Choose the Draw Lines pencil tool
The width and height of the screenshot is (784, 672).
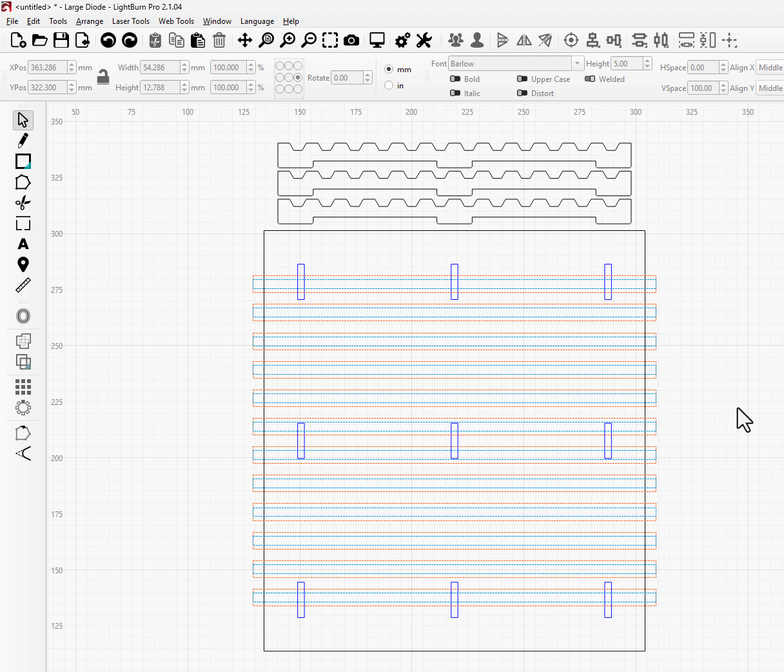[x=23, y=141]
